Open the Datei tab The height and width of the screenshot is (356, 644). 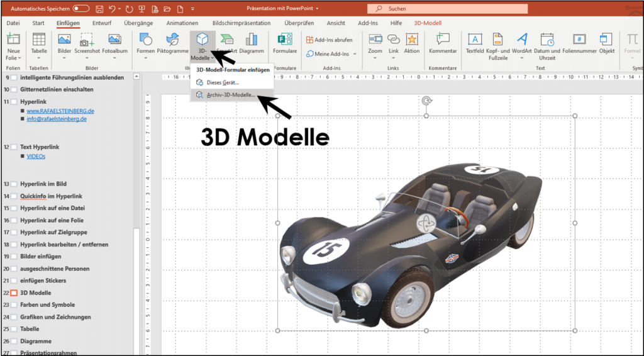coord(13,23)
